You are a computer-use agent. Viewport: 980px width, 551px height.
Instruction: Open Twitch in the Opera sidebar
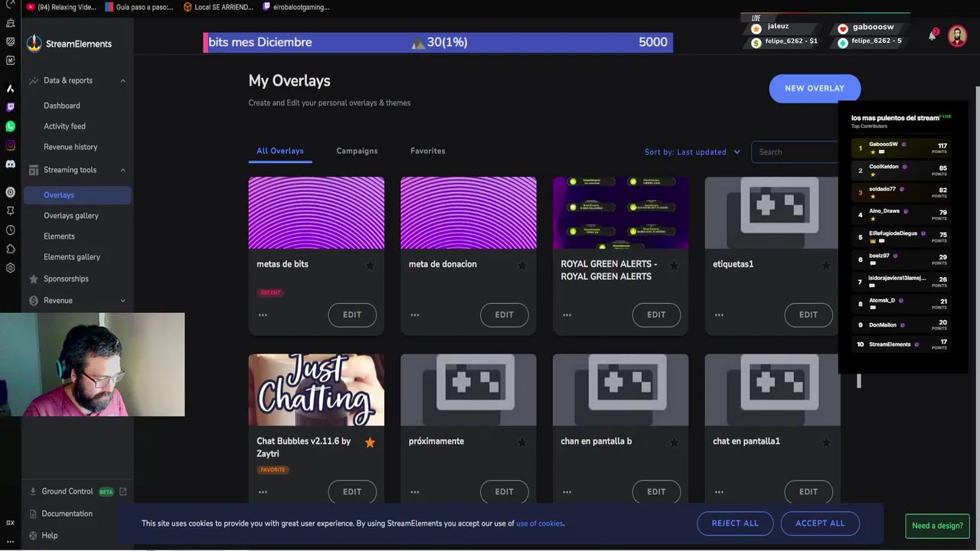[x=10, y=107]
